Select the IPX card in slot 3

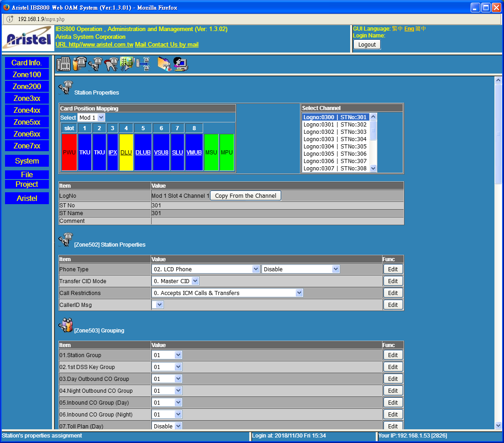pyautogui.click(x=112, y=152)
